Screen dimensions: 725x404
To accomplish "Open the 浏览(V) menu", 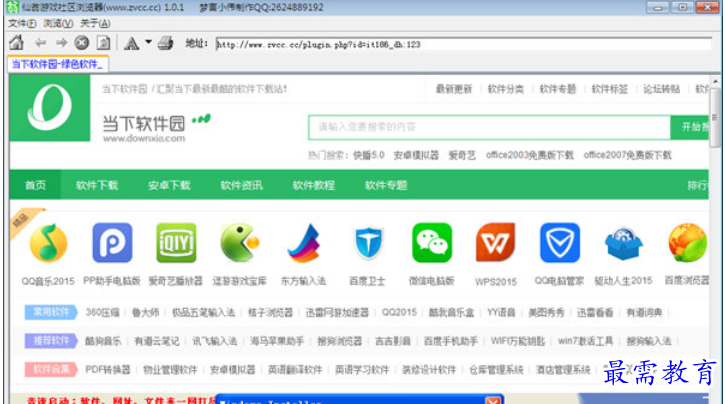I will (x=58, y=23).
